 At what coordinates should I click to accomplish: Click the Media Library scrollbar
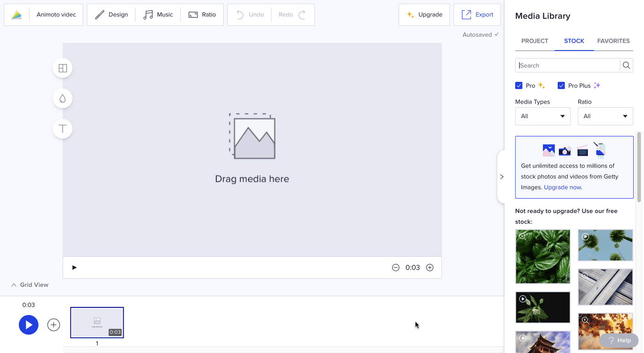pyautogui.click(x=639, y=167)
